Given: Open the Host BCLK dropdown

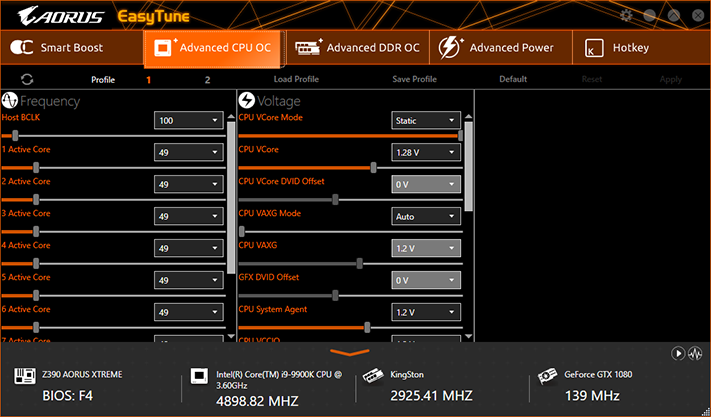Looking at the screenshot, I should pos(189,121).
